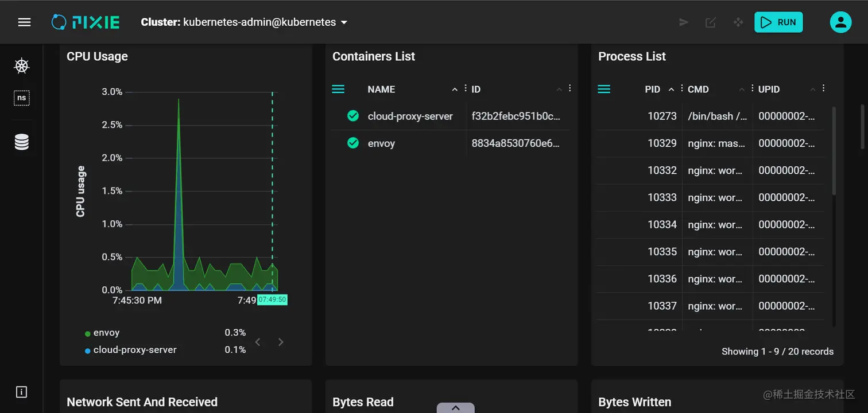Open the Cluster selection dropdown
Screen dimensions: 868x413
[245, 22]
